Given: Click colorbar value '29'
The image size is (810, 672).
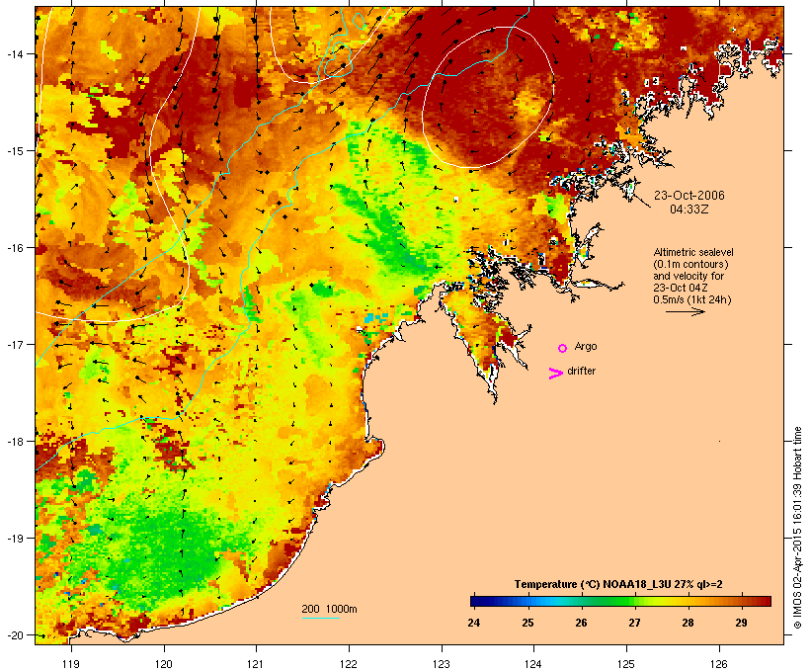Looking at the screenshot, I should [741, 623].
